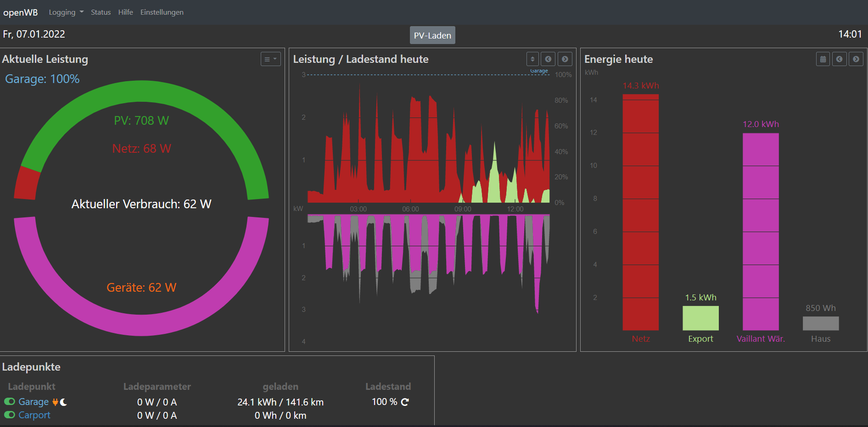The image size is (868, 427).
Task: Open the Aktuelle Leistung display options dropdown
Action: [270, 59]
